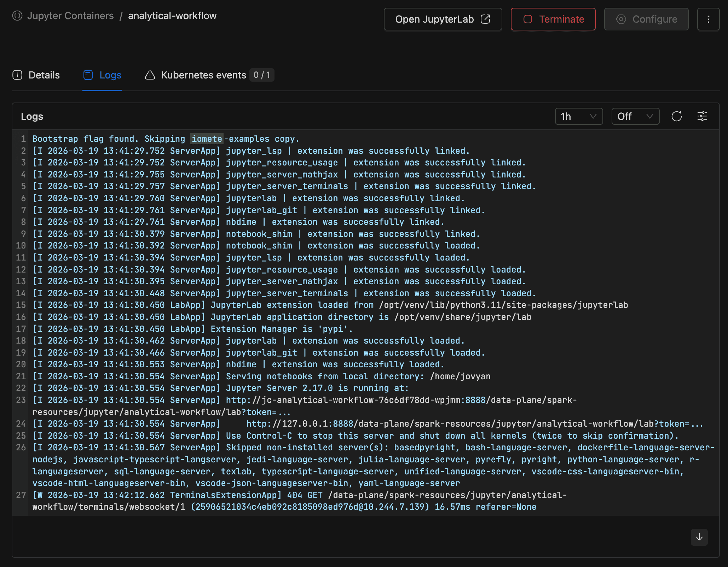Click the refresh logs icon

tap(676, 116)
